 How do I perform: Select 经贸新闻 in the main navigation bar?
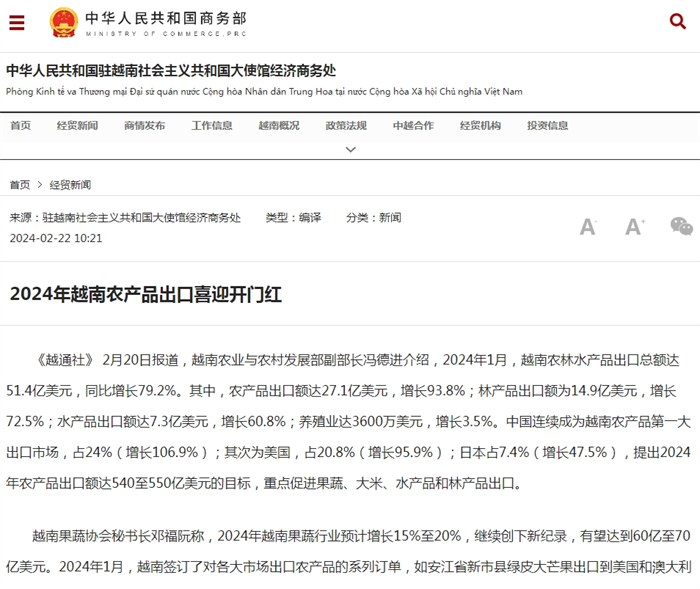pyautogui.click(x=77, y=126)
